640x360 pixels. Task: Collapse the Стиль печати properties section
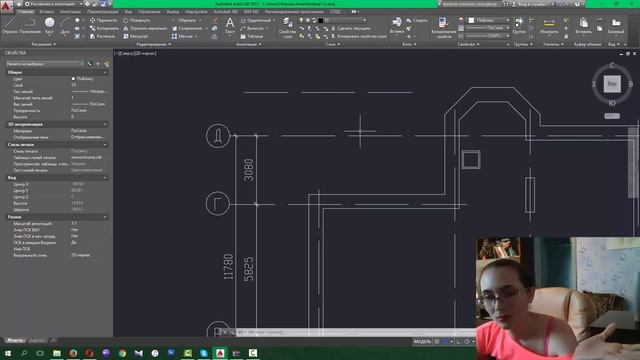[x=105, y=144]
